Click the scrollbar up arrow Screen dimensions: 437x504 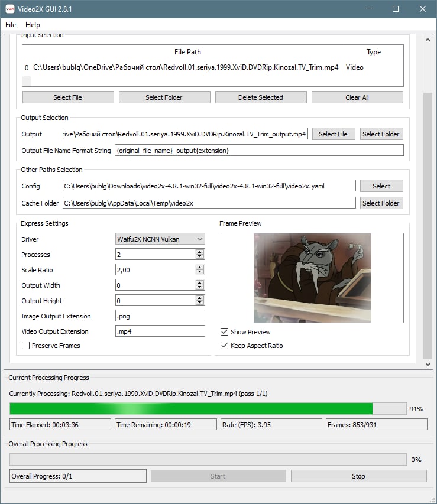[x=428, y=40]
